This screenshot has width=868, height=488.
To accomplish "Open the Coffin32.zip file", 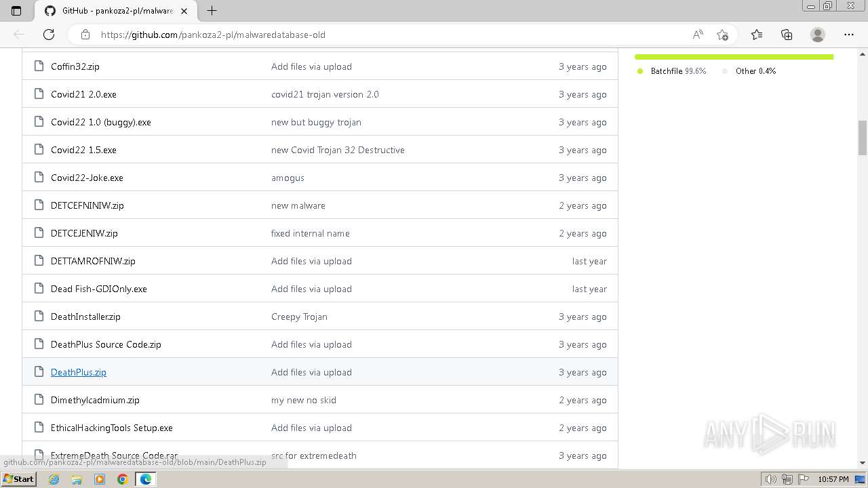I will tap(75, 66).
